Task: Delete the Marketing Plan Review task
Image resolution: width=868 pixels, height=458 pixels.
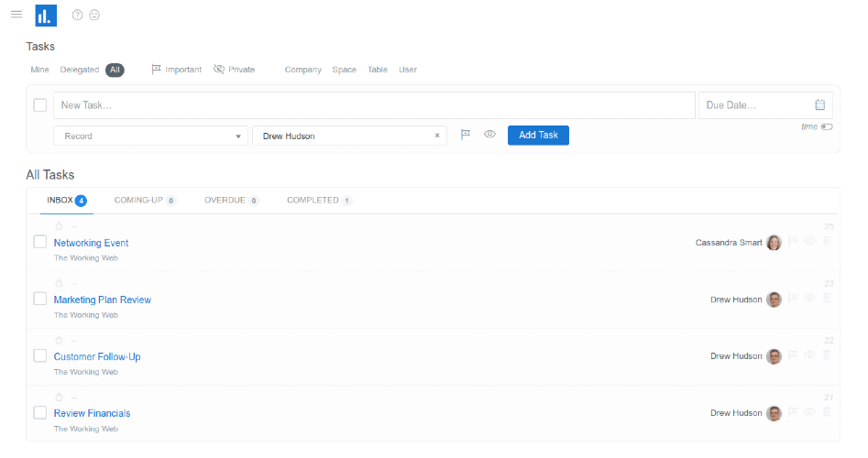Action: point(827,298)
